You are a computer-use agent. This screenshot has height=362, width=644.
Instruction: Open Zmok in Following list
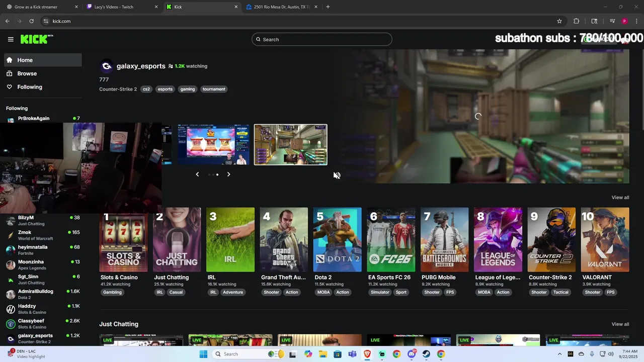click(43, 235)
